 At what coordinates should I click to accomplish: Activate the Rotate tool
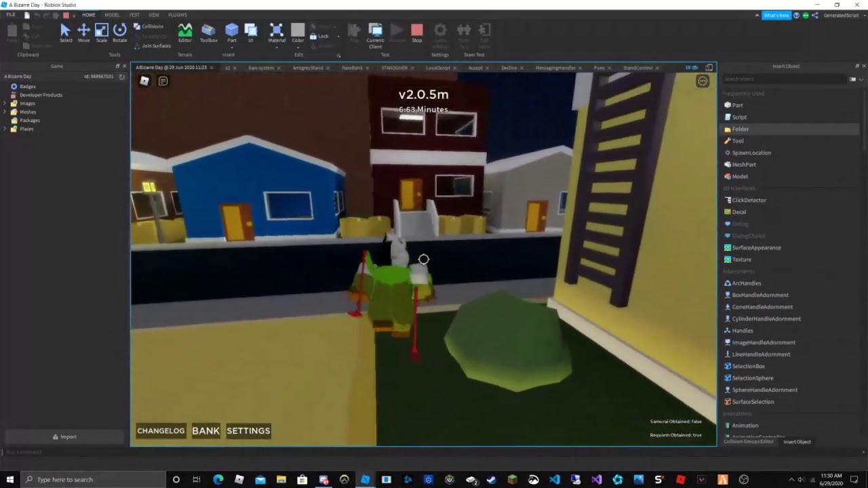tap(119, 33)
